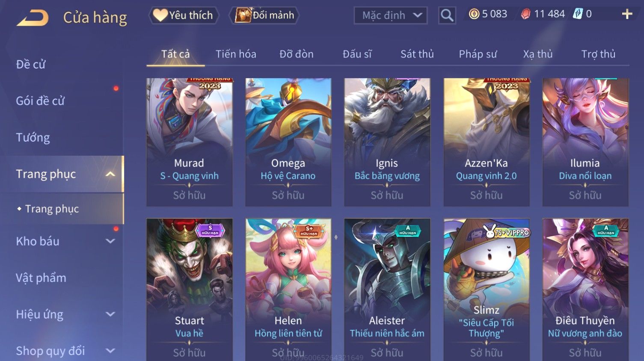
Task: Expand the Shop quy đổi section
Action: 110,351
